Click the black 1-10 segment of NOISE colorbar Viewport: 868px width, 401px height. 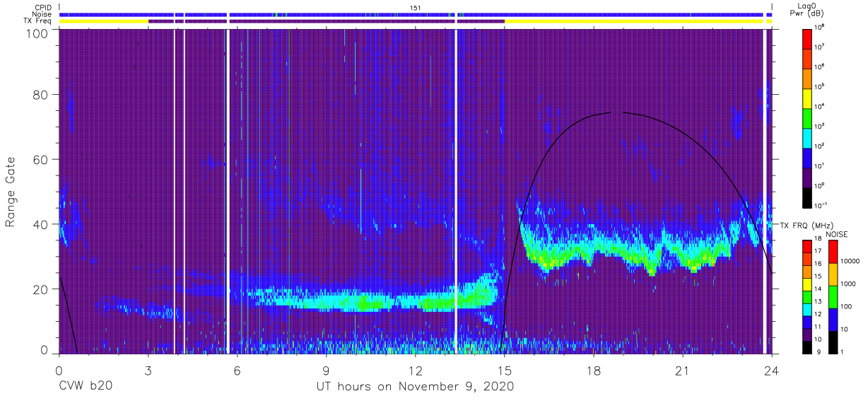coord(833,342)
